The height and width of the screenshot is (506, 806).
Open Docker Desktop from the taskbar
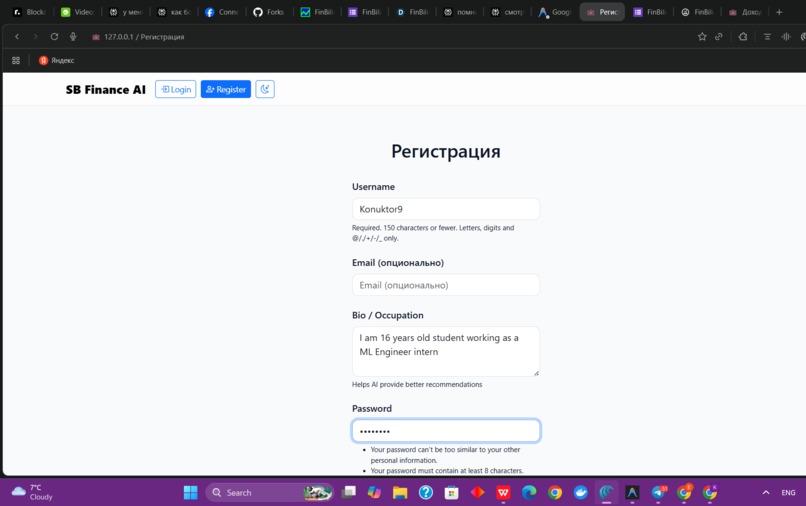(x=581, y=492)
